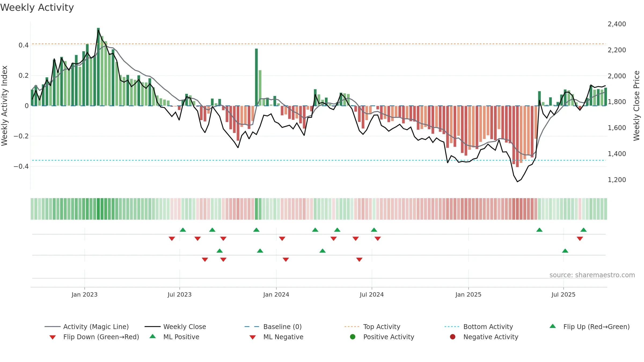Image resolution: width=644 pixels, height=362 pixels.
Task: Click the Jan 2023 axis label
Action: coord(85,294)
